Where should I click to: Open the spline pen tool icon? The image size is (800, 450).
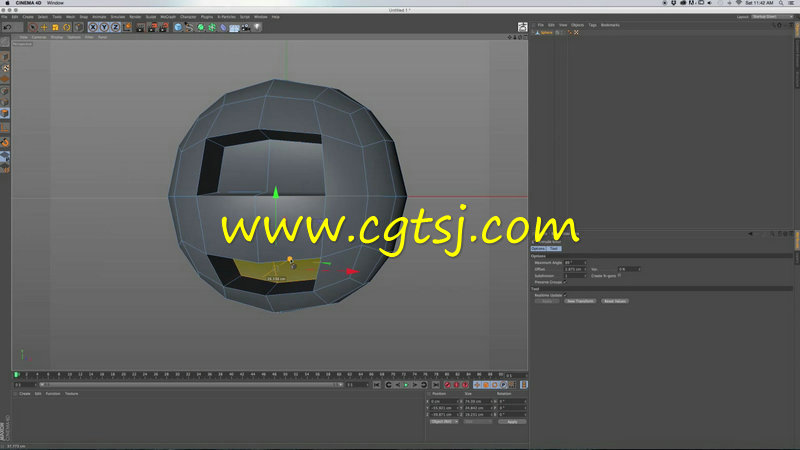pyautogui.click(x=189, y=27)
